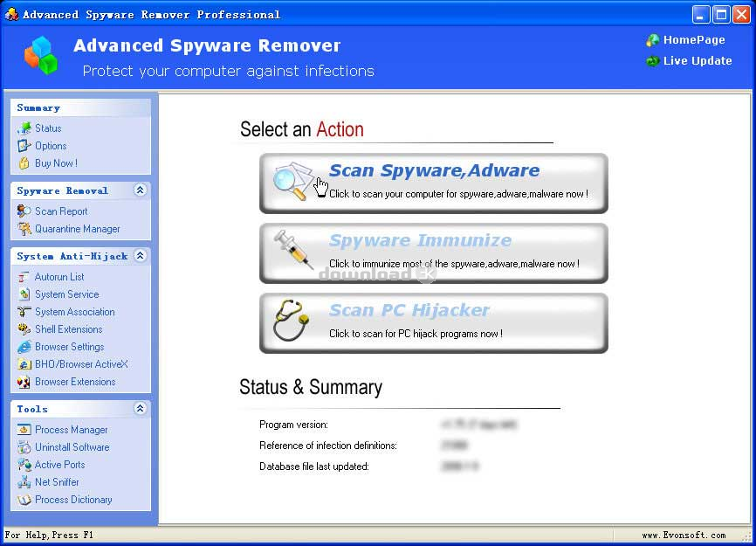The width and height of the screenshot is (756, 546).
Task: Click the title bar application icon
Action: (11, 14)
